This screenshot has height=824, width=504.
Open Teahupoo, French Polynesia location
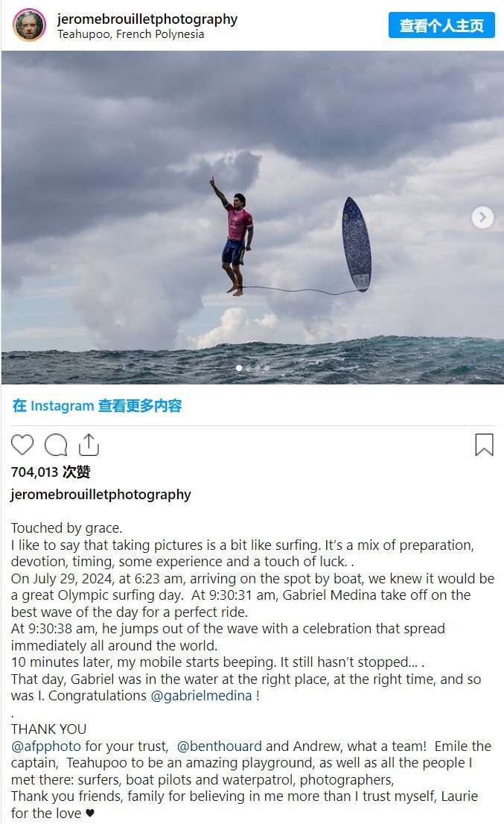pos(131,34)
